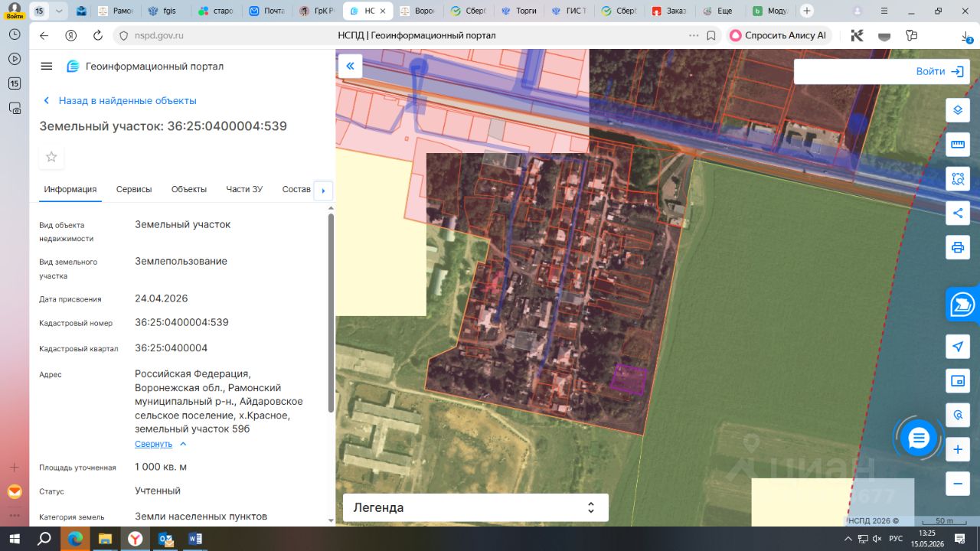Switch to the Части ЗУ tab
980x551 pixels.
[x=244, y=189]
